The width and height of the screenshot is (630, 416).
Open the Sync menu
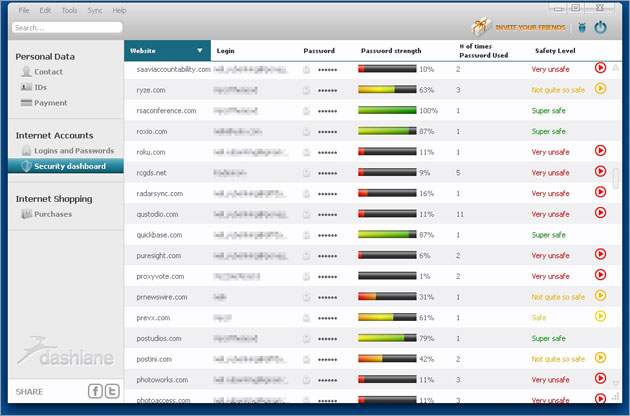pyautogui.click(x=95, y=10)
